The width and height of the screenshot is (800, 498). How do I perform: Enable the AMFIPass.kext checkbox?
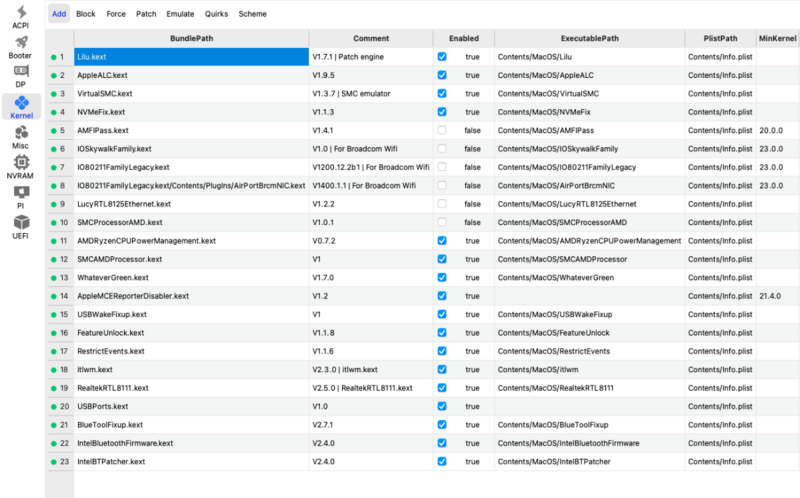pos(442,130)
